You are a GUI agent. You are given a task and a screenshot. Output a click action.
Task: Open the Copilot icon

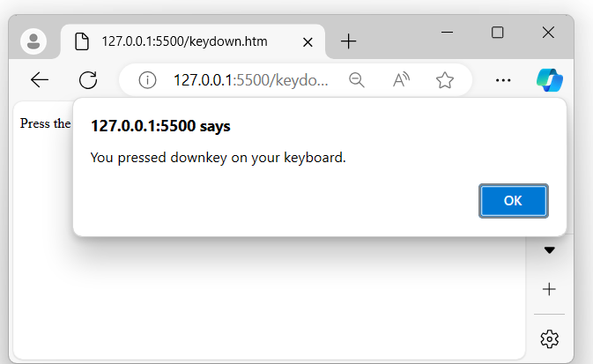[x=550, y=80]
